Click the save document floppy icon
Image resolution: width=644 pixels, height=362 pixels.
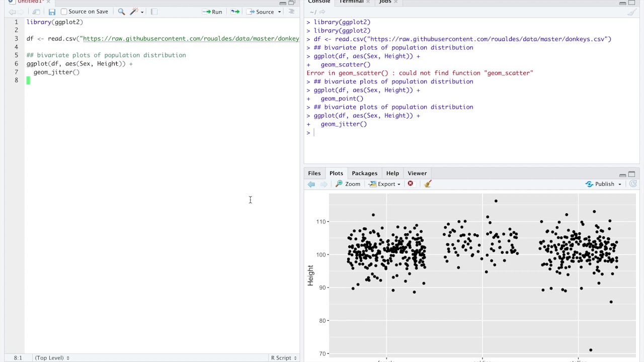pos(52,12)
